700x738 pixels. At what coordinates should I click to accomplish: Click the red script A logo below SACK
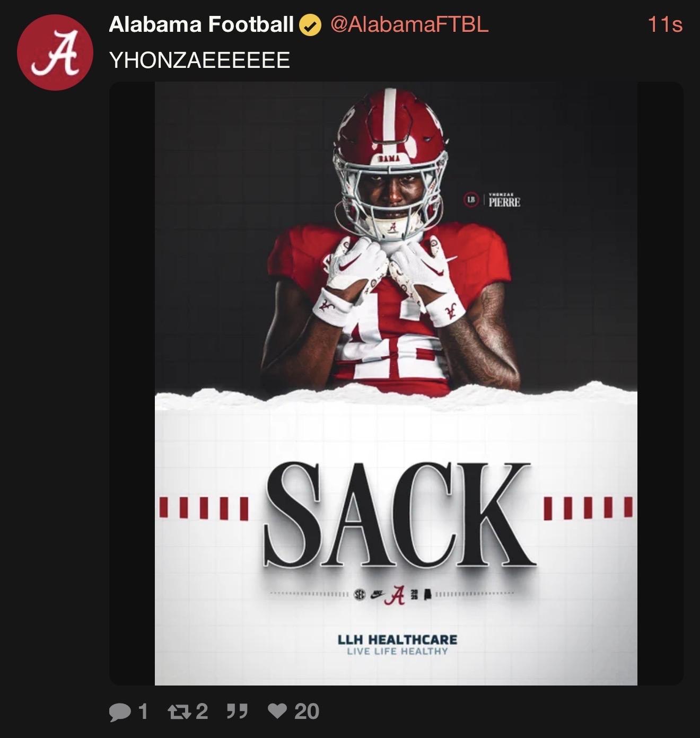click(x=397, y=595)
